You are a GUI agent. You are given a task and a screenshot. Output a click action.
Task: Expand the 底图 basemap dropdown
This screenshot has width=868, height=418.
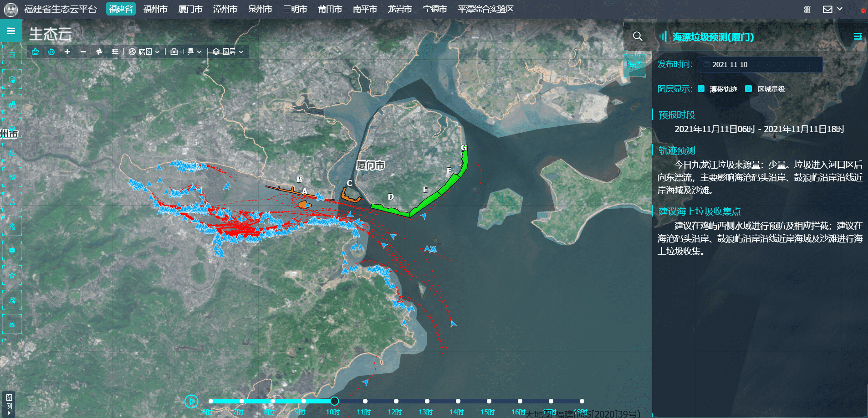[x=144, y=52]
